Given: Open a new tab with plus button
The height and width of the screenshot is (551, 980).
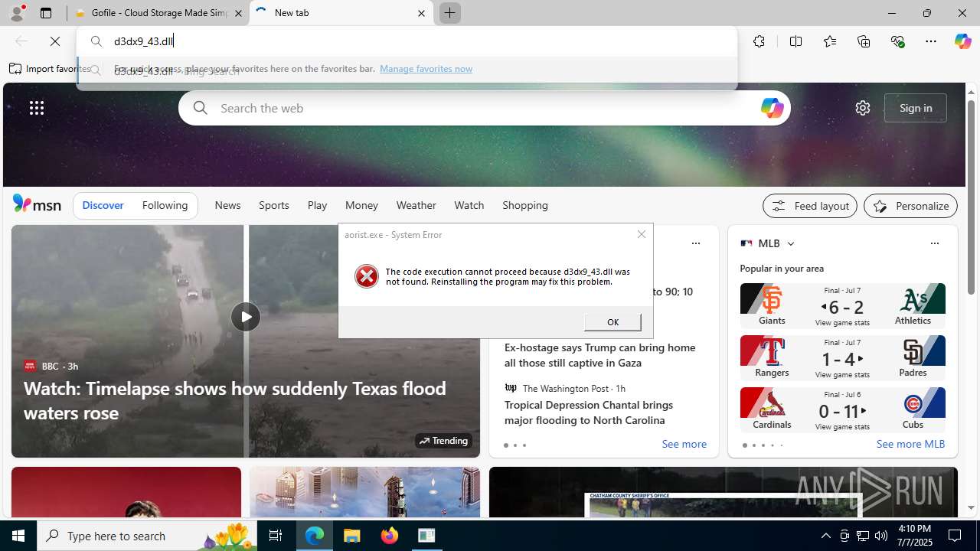Looking at the screenshot, I should click(x=449, y=13).
